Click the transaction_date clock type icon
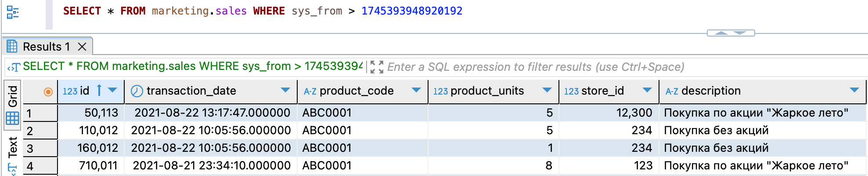 pyautogui.click(x=137, y=91)
